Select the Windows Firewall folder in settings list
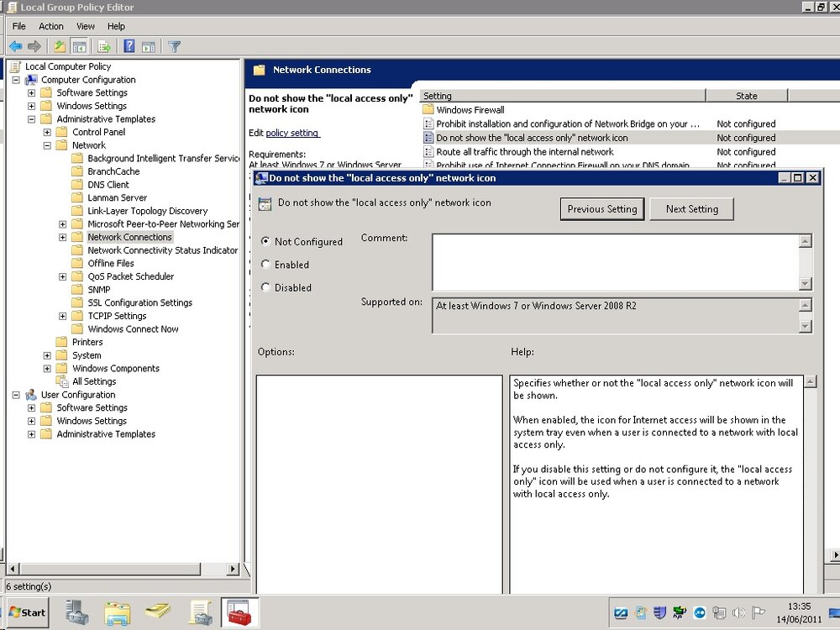This screenshot has height=630, width=840. (x=470, y=110)
